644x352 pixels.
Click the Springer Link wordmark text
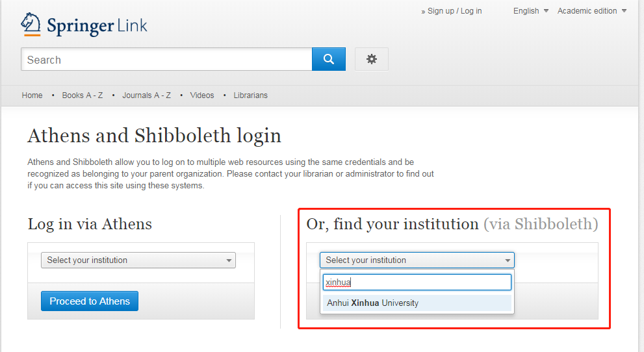tap(97, 26)
